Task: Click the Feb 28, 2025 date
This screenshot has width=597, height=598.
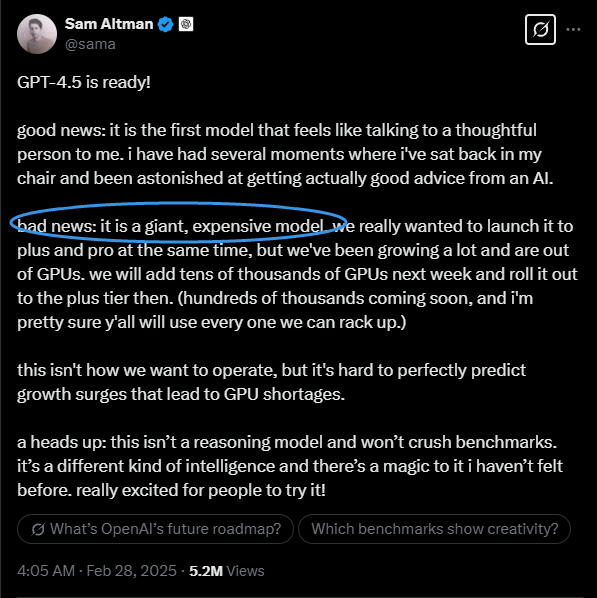Action: point(131,571)
